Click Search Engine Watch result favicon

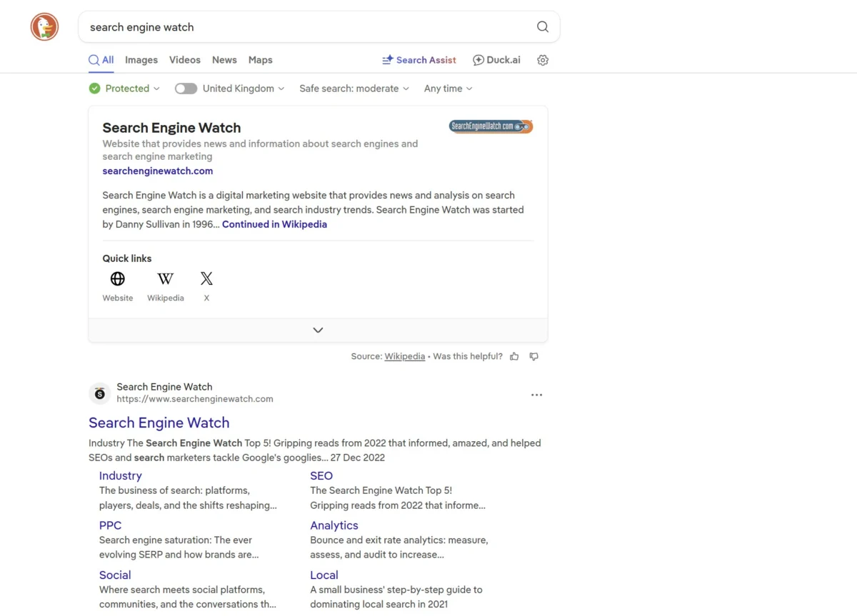tap(99, 393)
